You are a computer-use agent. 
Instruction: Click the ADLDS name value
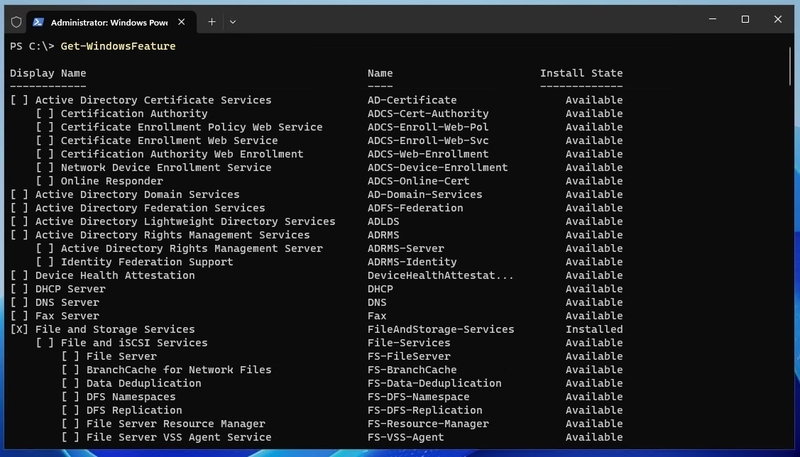click(x=383, y=222)
